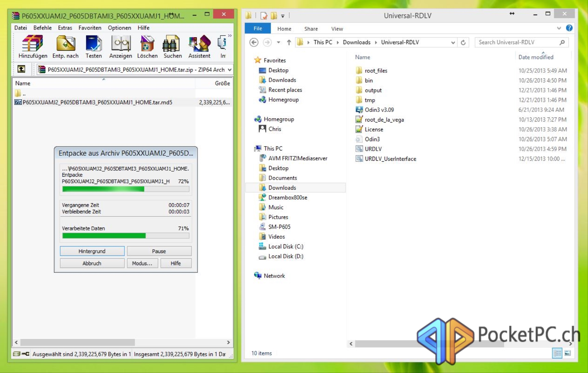588x373 pixels.
Task: Click the Downloads breadcrumb in address bar
Action: point(356,42)
